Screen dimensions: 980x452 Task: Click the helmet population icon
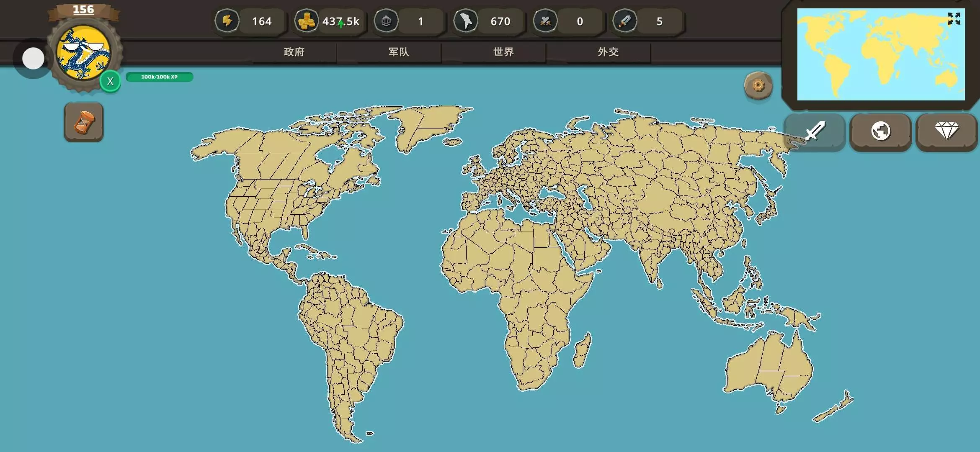click(x=386, y=21)
